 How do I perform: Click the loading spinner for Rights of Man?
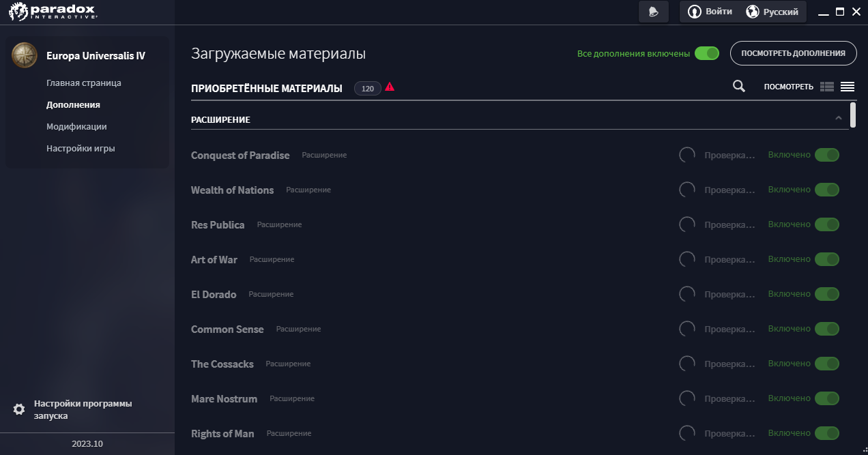point(687,433)
